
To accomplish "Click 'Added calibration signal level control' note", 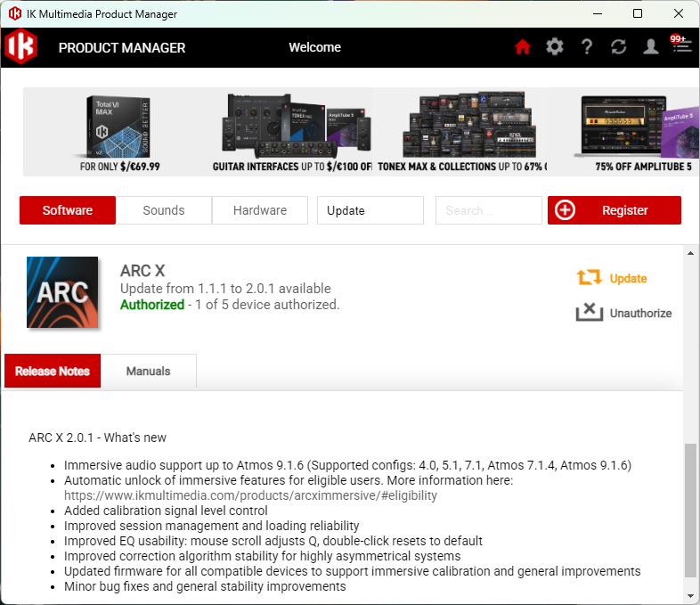I will (166, 511).
